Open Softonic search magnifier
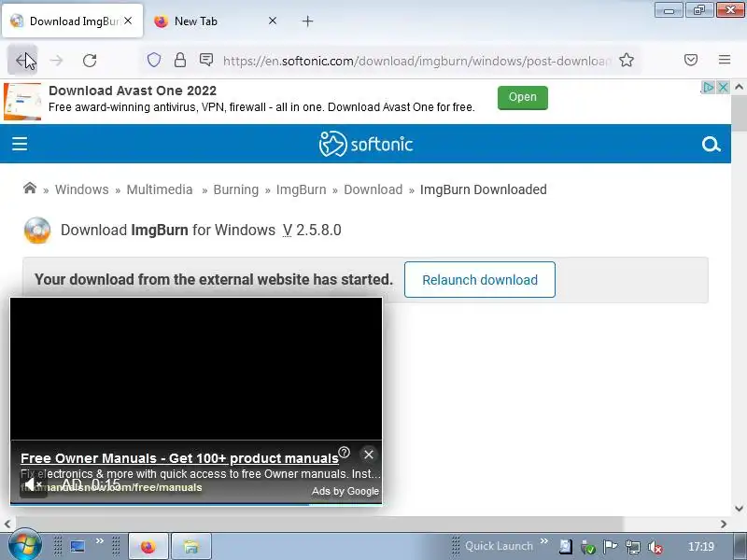Image resolution: width=747 pixels, height=560 pixels. (x=711, y=145)
